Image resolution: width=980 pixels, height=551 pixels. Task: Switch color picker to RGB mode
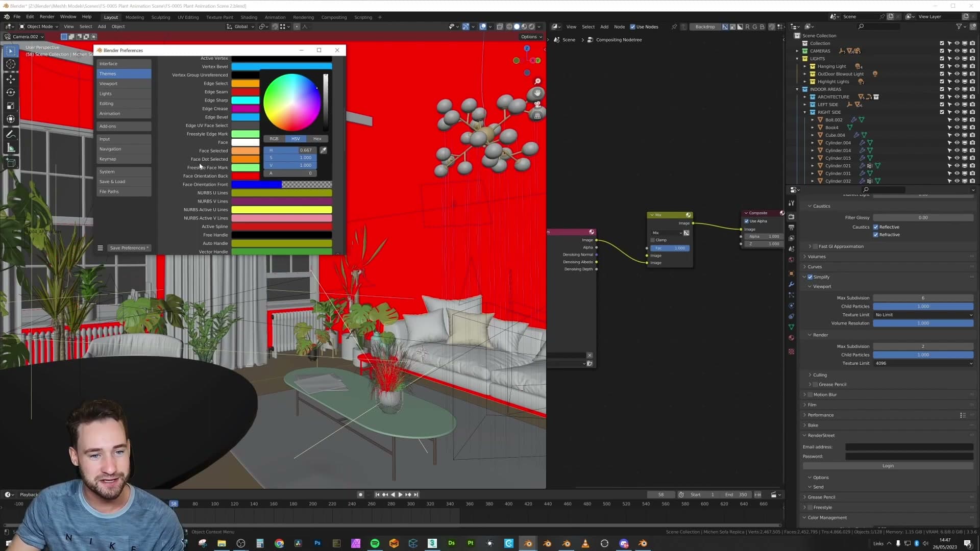tap(274, 139)
